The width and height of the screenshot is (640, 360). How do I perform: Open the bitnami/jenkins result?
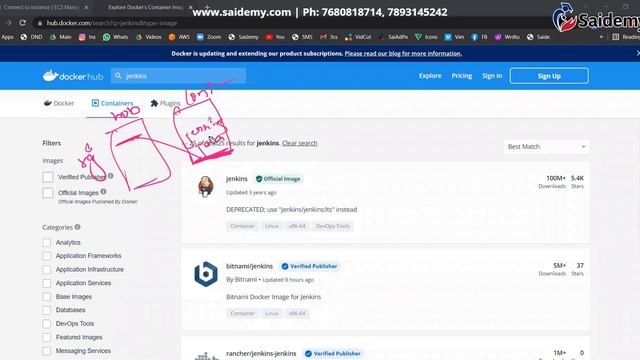coord(249,266)
